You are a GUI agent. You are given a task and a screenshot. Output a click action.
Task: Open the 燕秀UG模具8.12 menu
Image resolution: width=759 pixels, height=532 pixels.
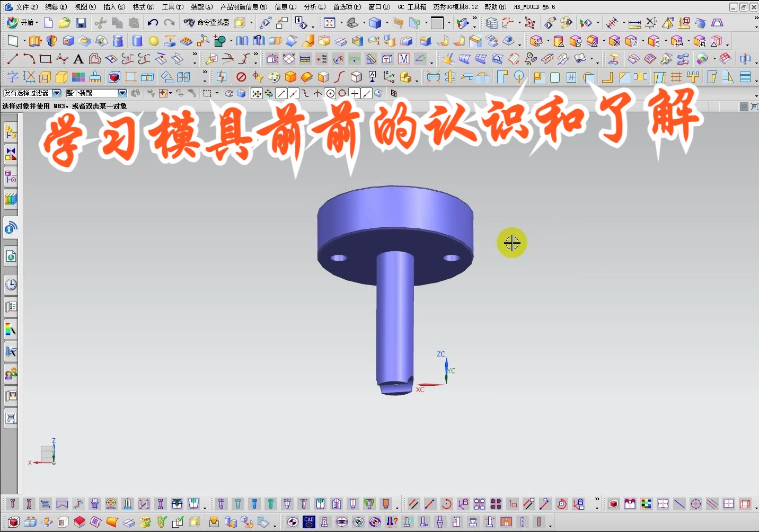point(455,7)
